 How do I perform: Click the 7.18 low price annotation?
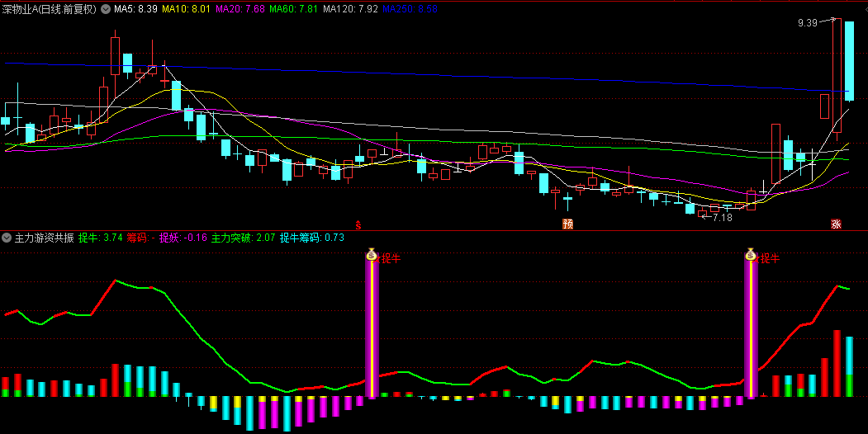point(722,217)
